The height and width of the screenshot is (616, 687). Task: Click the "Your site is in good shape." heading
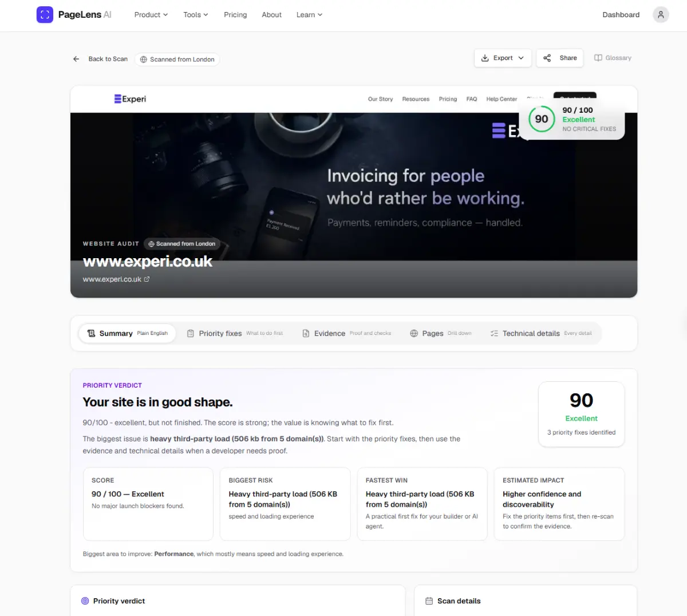pyautogui.click(x=157, y=402)
